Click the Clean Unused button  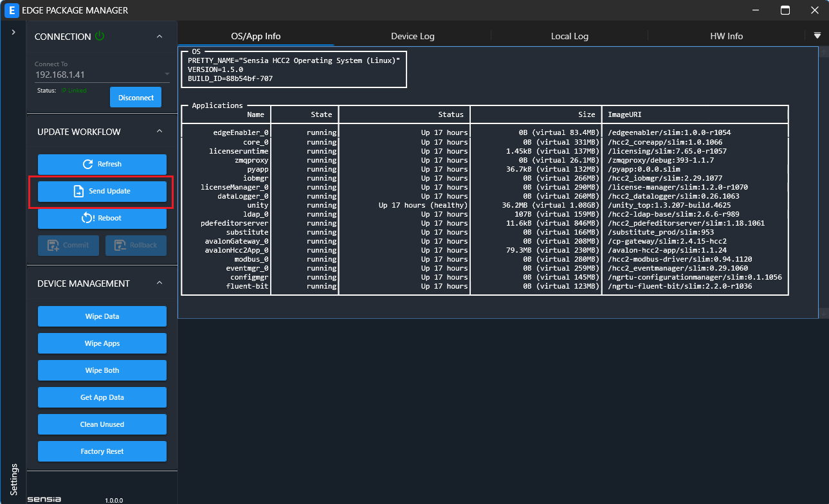pos(102,424)
